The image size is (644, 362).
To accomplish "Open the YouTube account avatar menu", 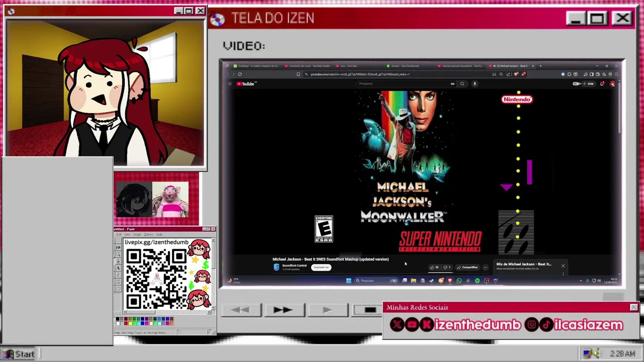I will [x=612, y=84].
